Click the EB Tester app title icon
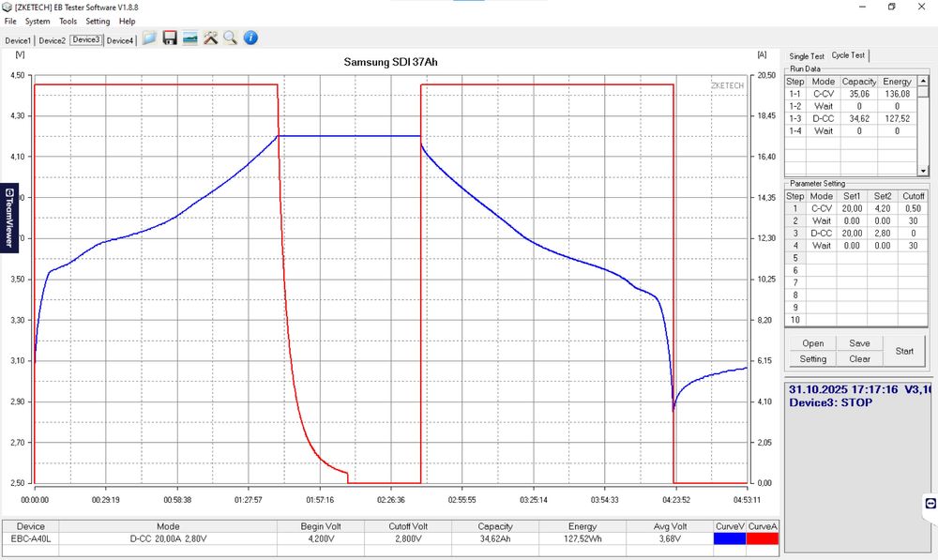Screen dimensions: 938x560 coord(8,8)
